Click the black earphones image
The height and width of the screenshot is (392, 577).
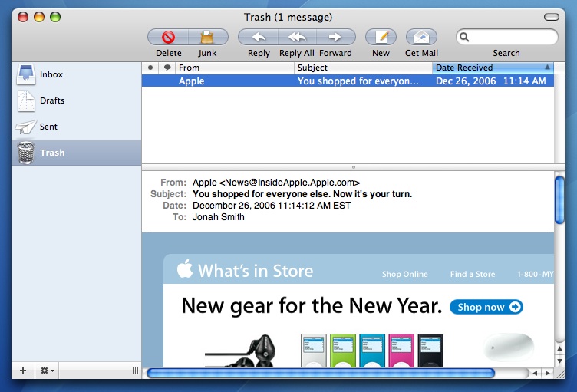[x=240, y=351]
